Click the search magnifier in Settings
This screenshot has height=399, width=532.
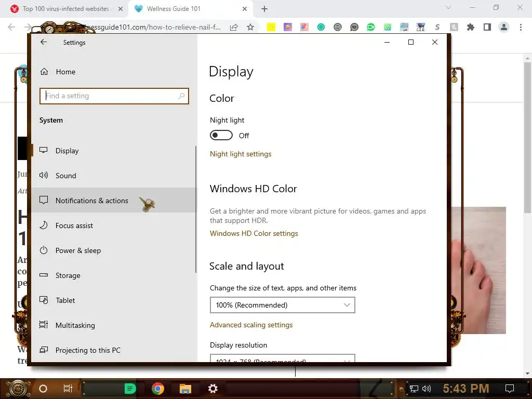(181, 96)
